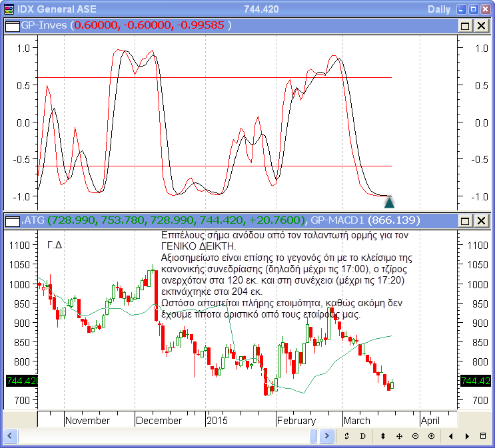
Task: Click the rescale/refresh chart icon
Action: 346,436
